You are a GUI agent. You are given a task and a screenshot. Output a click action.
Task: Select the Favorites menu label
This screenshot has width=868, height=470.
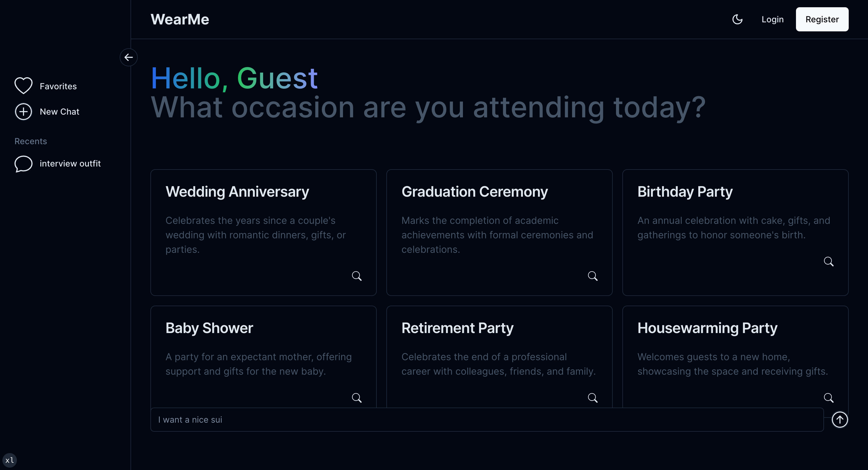click(58, 86)
